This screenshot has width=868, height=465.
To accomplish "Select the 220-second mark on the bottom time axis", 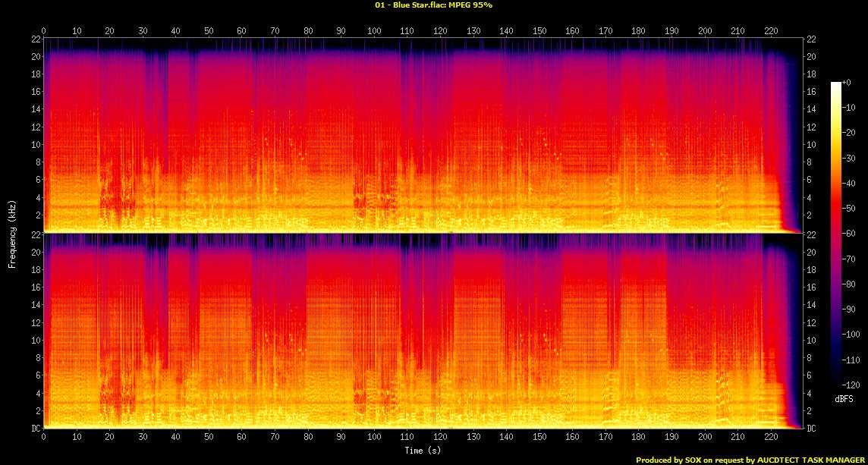I will [771, 437].
